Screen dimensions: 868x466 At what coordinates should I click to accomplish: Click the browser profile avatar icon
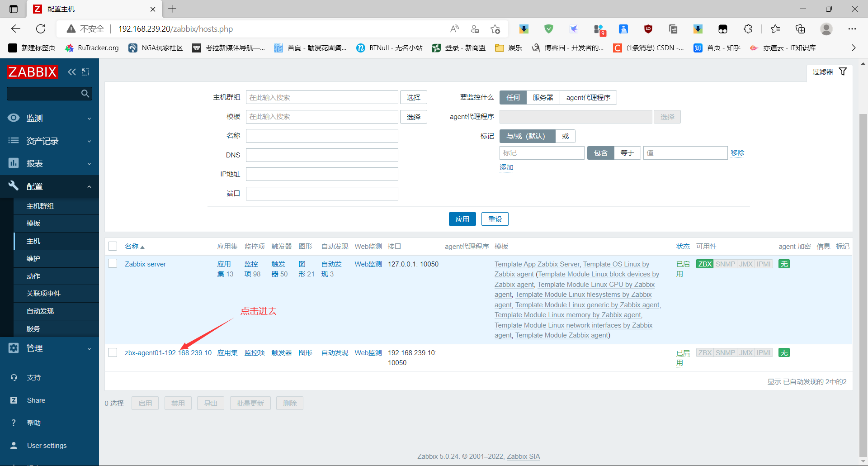click(x=826, y=29)
